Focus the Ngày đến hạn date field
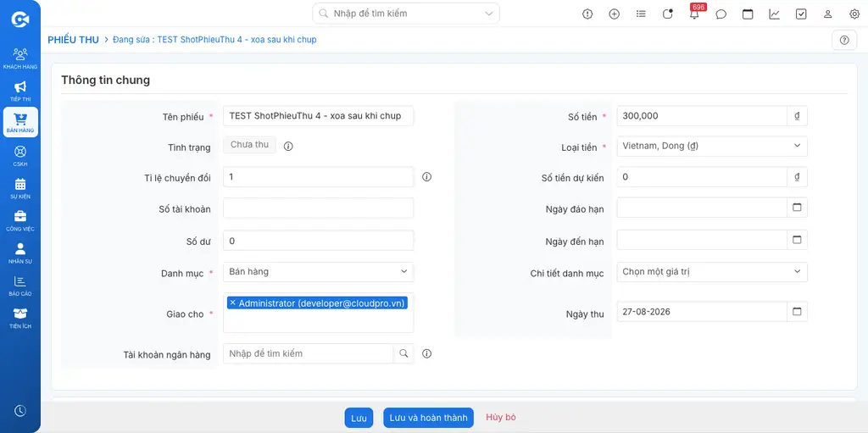The height and width of the screenshot is (433, 868). tap(702, 240)
